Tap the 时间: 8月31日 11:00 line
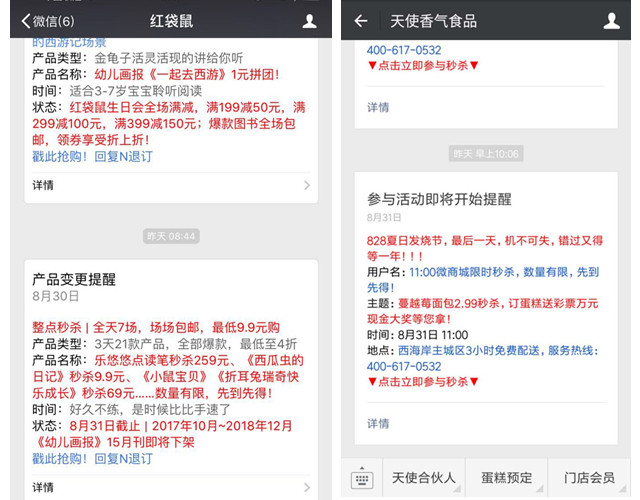Image resolution: width=640 pixels, height=500 pixels. pyautogui.click(x=417, y=335)
